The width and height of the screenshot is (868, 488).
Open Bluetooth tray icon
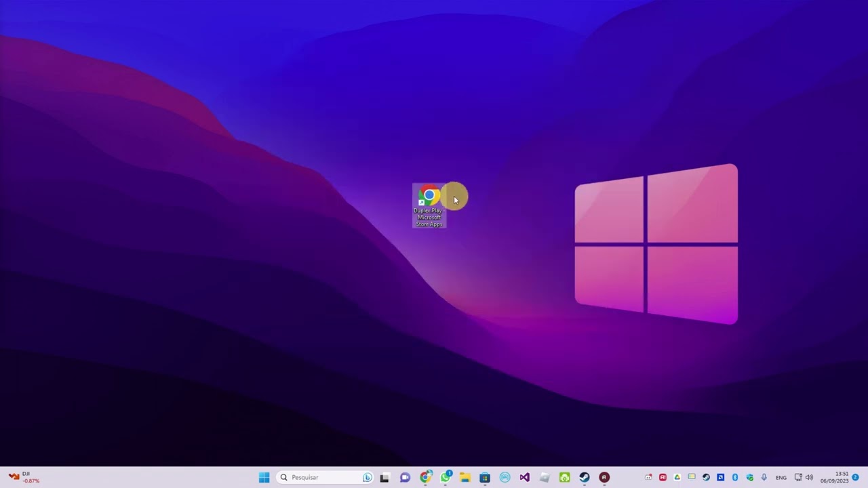click(x=735, y=478)
